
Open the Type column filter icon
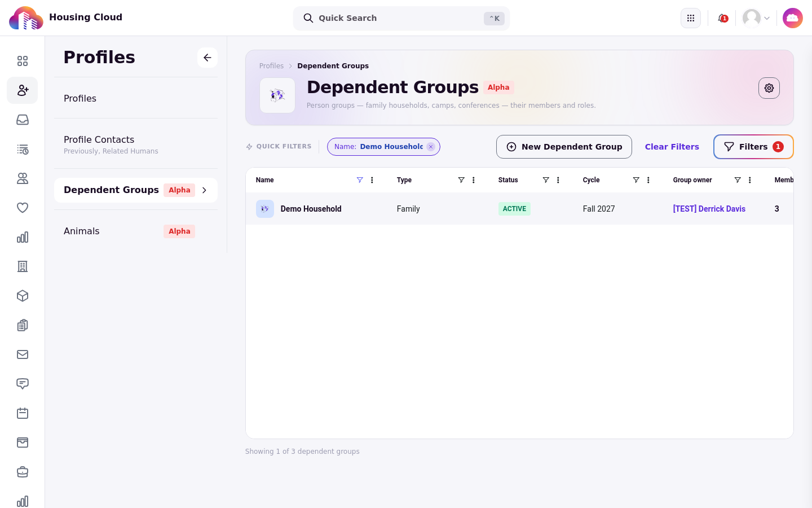pyautogui.click(x=461, y=180)
